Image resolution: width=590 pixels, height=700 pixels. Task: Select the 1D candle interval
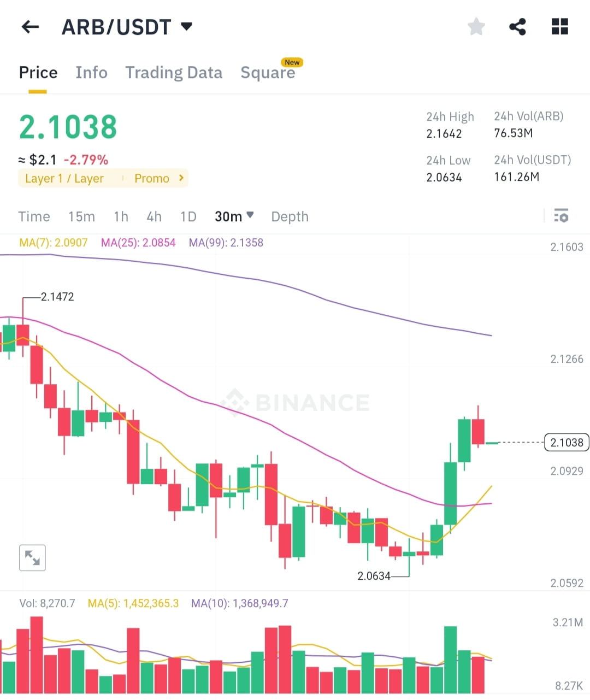click(x=188, y=216)
